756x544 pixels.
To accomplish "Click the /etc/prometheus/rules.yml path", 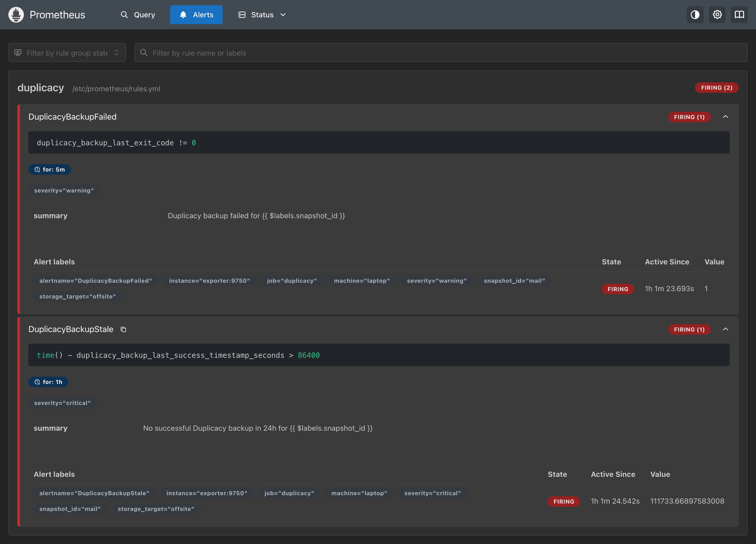I will coord(116,89).
